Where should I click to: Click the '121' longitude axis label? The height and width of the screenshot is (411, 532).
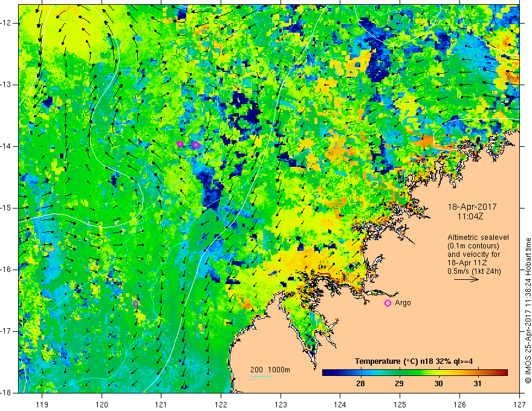tap(161, 404)
